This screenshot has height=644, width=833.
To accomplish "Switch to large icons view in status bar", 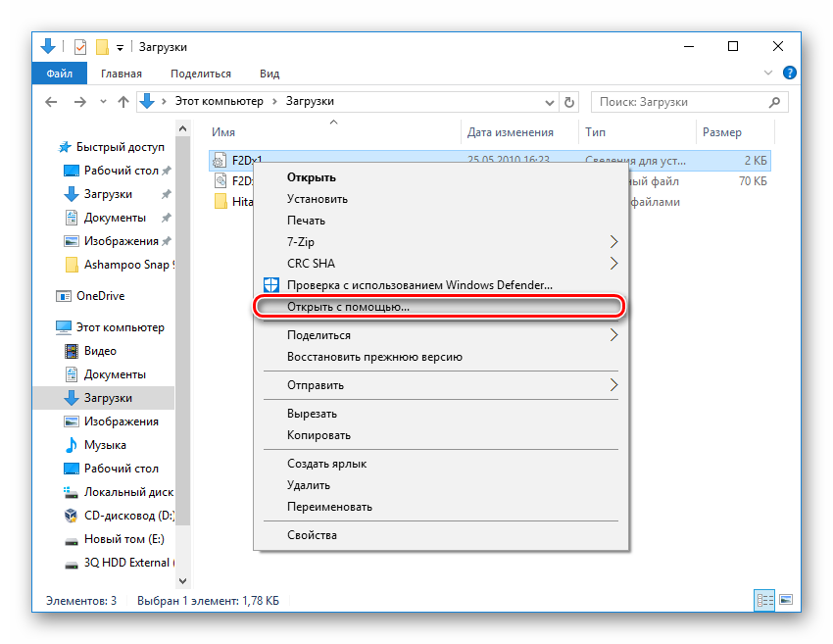I will point(785,600).
